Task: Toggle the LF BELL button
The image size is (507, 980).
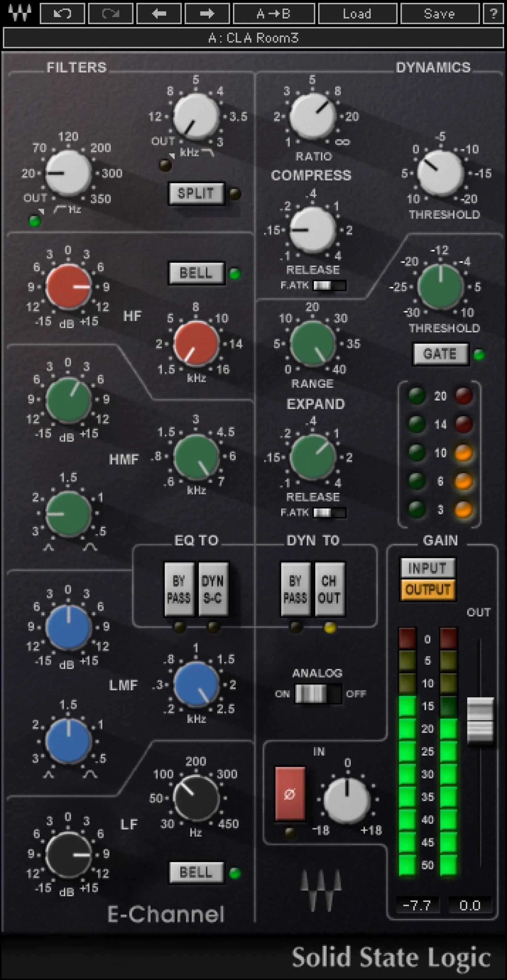Action: pyautogui.click(x=197, y=872)
